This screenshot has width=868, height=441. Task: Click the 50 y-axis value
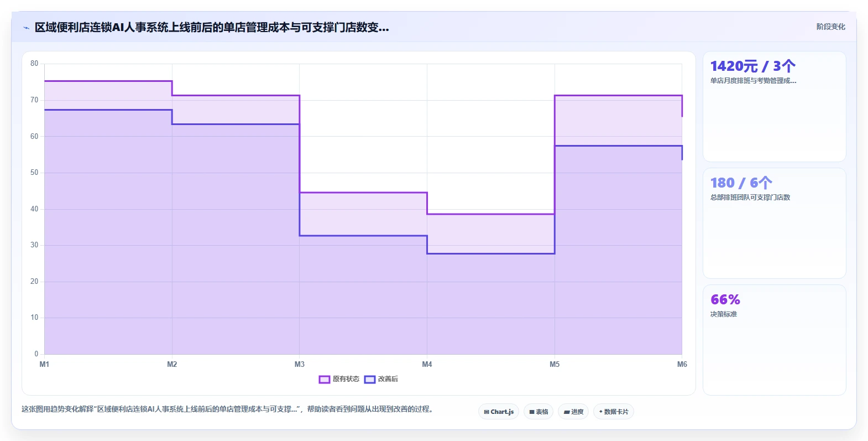34,173
